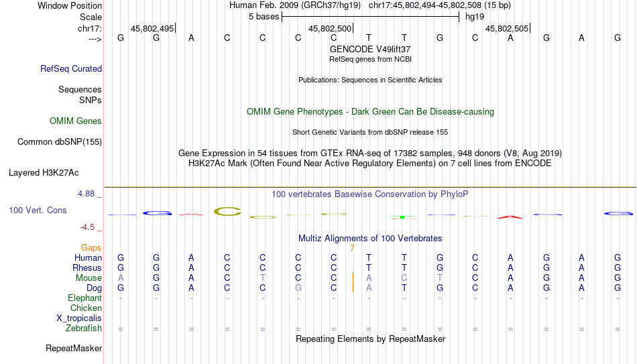Click position marker 45,802,500
637x364 pixels.
pos(330,28)
